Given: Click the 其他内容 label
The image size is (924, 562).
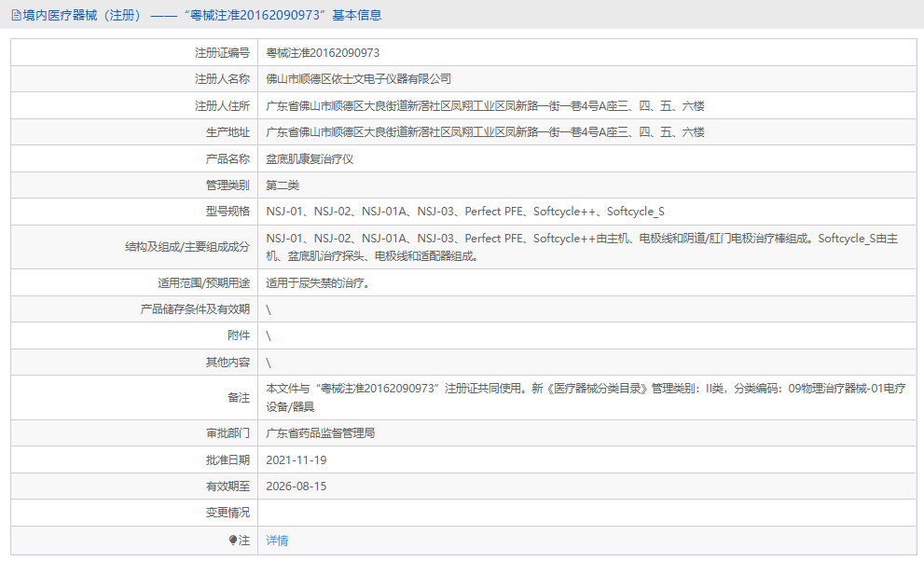Looking at the screenshot, I should click(x=228, y=363).
